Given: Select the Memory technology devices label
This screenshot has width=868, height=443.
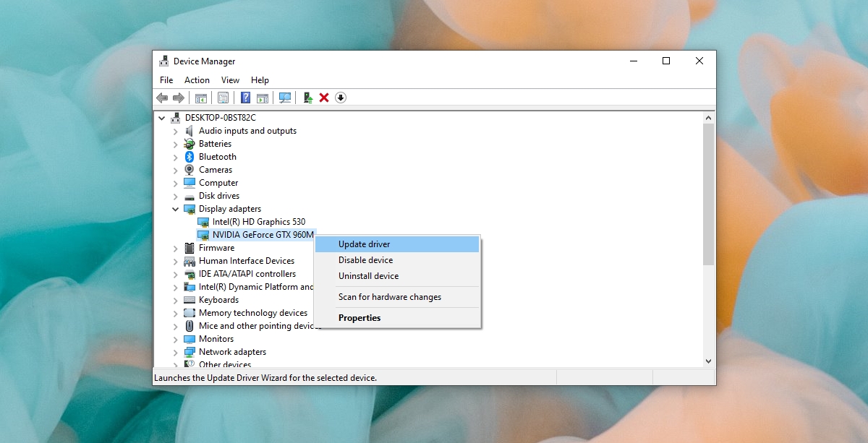Looking at the screenshot, I should (253, 313).
